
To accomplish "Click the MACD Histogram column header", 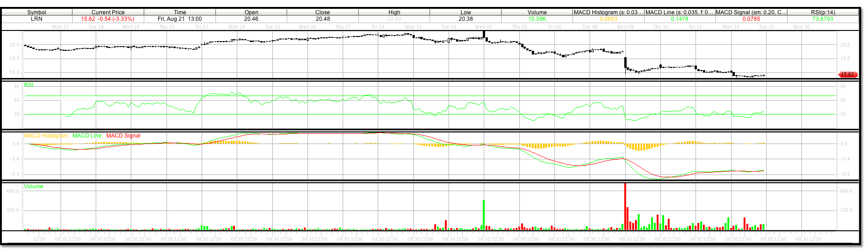I will click(x=608, y=12).
